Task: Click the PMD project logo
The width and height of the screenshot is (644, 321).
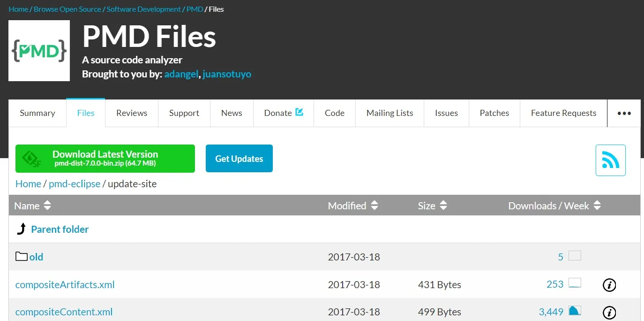Action: [x=39, y=51]
